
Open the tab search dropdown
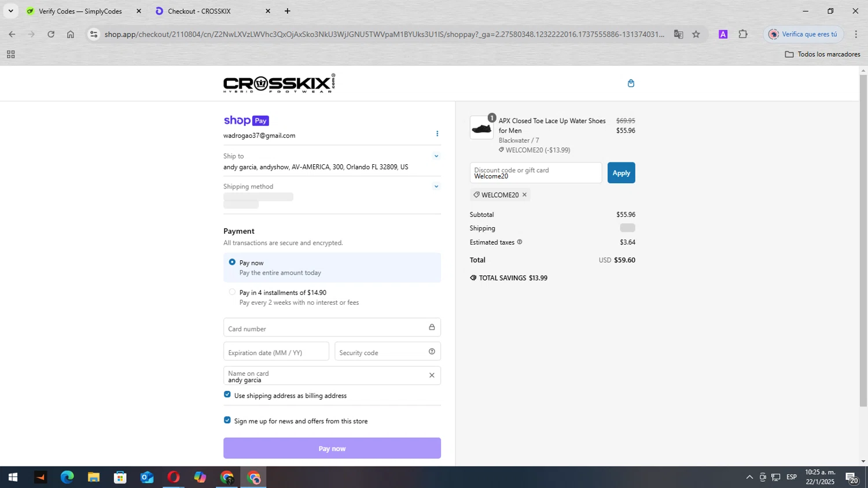coord(10,11)
